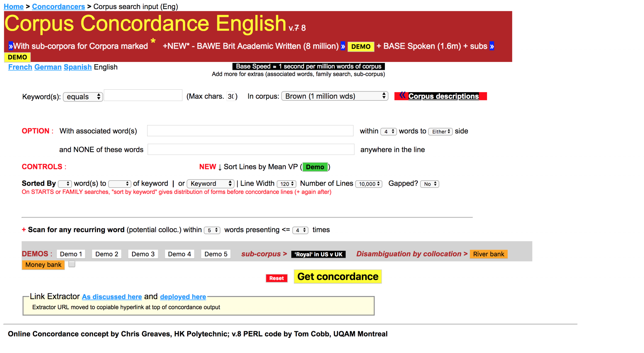This screenshot has width=644, height=353.
Task: Click the blue » icon before With sub-corpora
Action: 10,46
